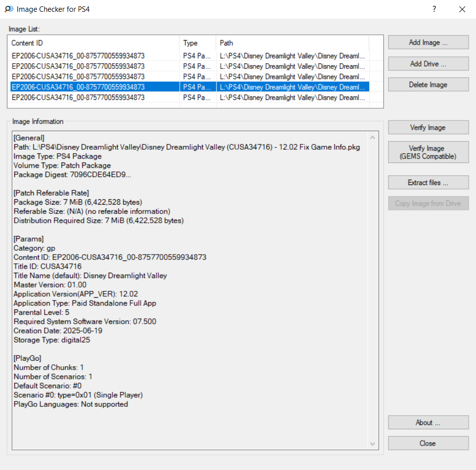Click the Add Image button
The width and height of the screenshot is (476, 470).
428,43
